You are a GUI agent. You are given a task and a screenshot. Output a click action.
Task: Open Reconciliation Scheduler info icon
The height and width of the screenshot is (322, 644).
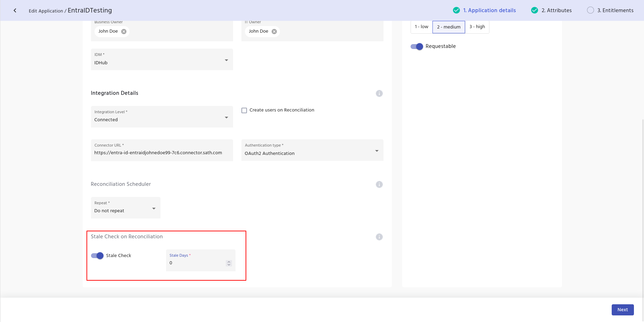(379, 184)
